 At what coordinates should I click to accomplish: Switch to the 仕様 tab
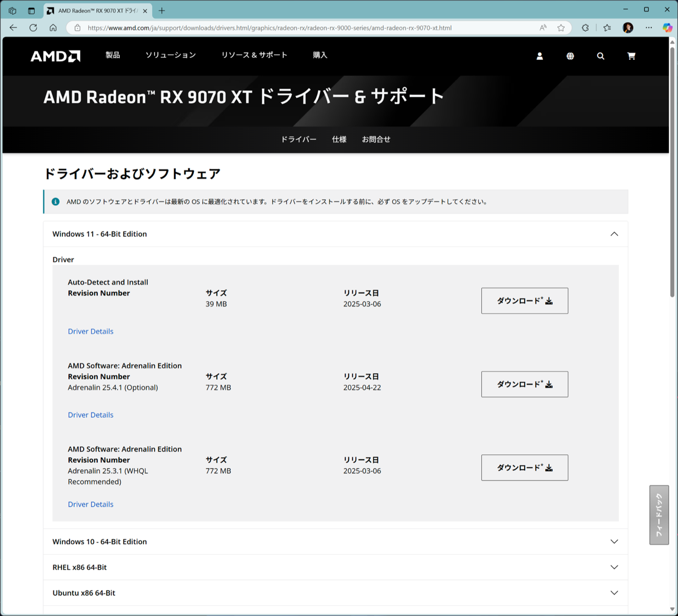339,140
